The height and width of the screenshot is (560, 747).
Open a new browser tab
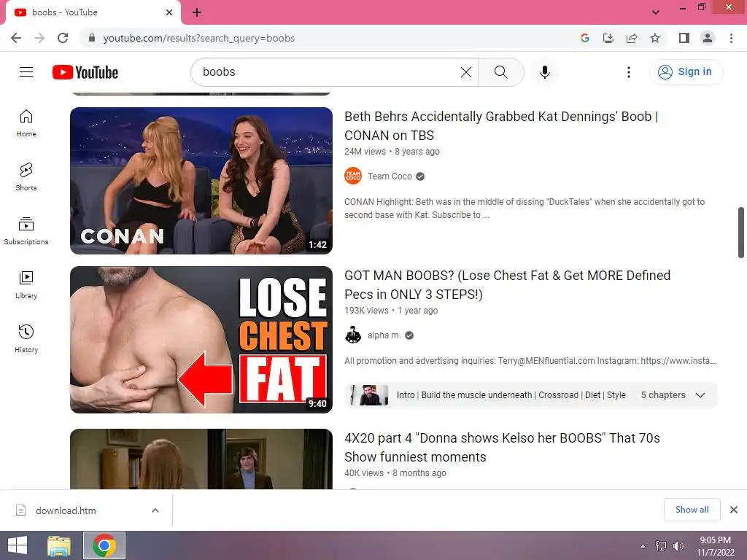[197, 12]
